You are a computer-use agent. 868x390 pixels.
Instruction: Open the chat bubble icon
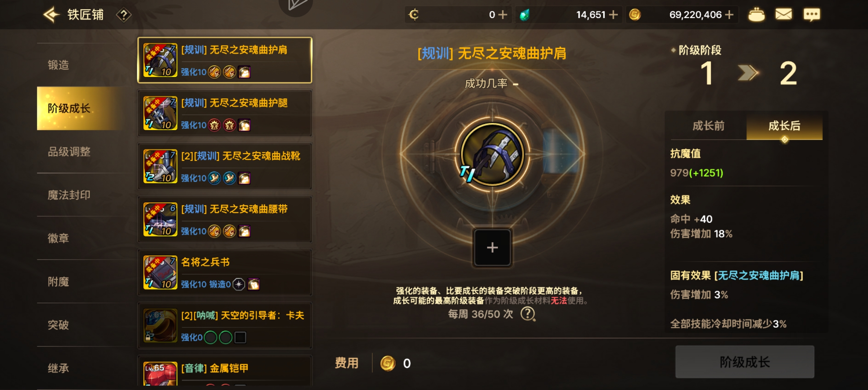(x=812, y=15)
